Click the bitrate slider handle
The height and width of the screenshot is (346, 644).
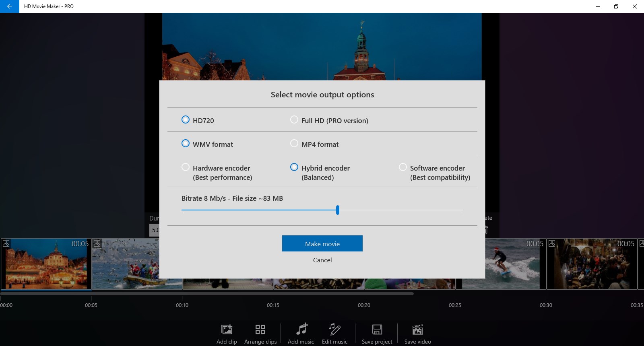(x=338, y=210)
